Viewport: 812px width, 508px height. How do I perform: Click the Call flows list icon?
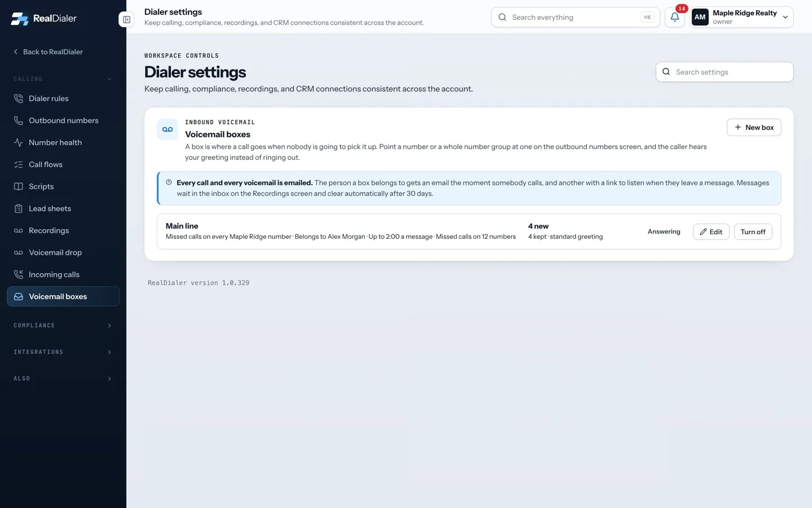tap(19, 164)
